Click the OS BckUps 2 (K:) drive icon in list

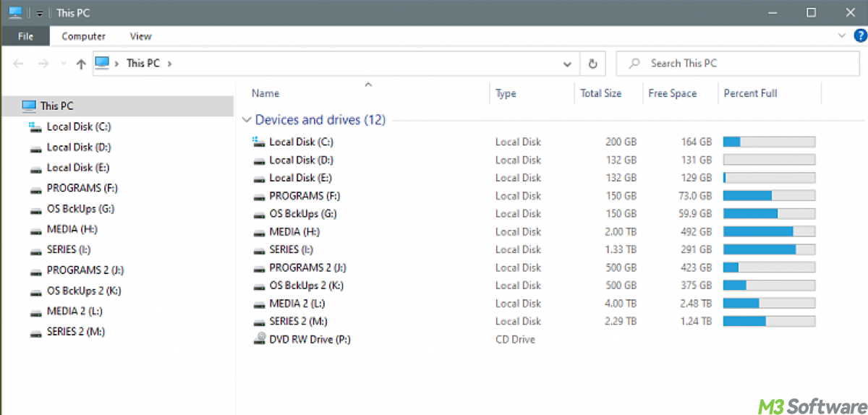pyautogui.click(x=259, y=286)
